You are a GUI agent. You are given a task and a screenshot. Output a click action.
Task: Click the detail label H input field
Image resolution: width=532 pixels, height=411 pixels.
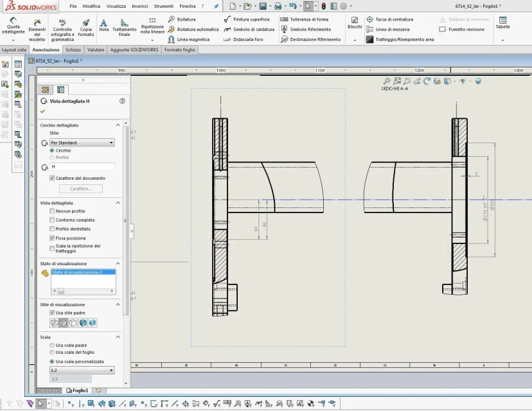pyautogui.click(x=82, y=167)
